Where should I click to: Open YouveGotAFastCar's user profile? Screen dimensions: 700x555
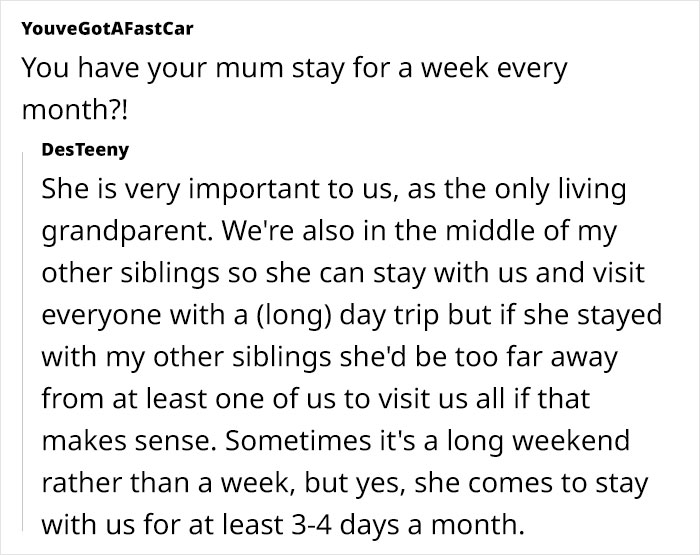click(107, 27)
